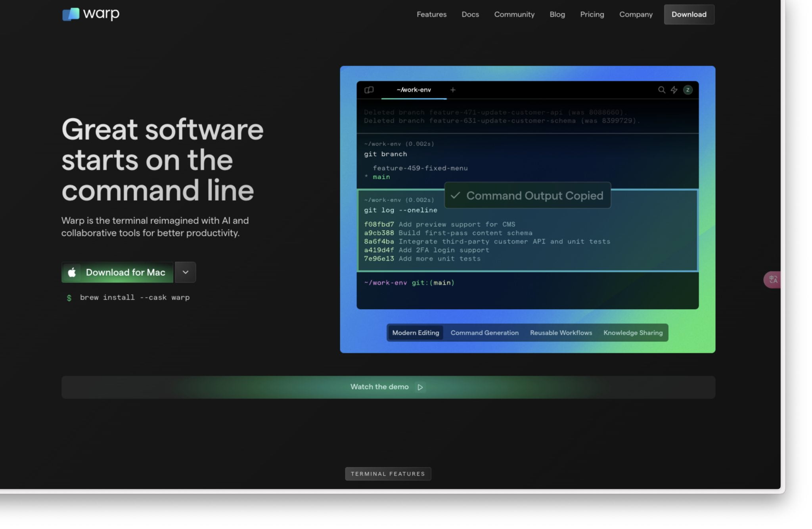Image resolution: width=812 pixels, height=529 pixels.
Task: Switch to the Command Generation tab
Action: pos(484,333)
